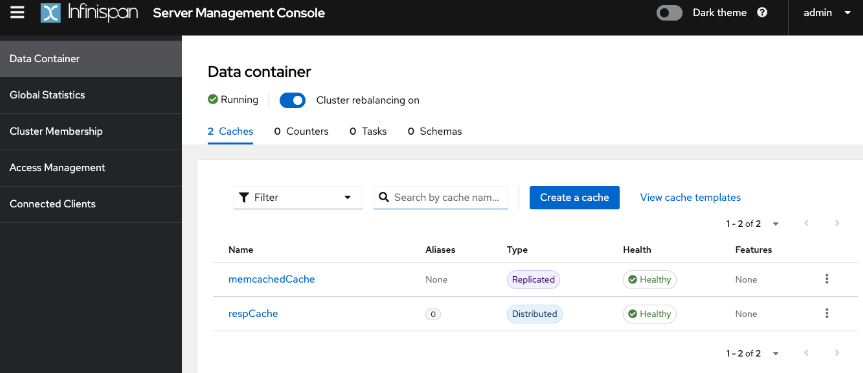Switch to the Counters tab
The width and height of the screenshot is (863, 373).
(x=301, y=131)
